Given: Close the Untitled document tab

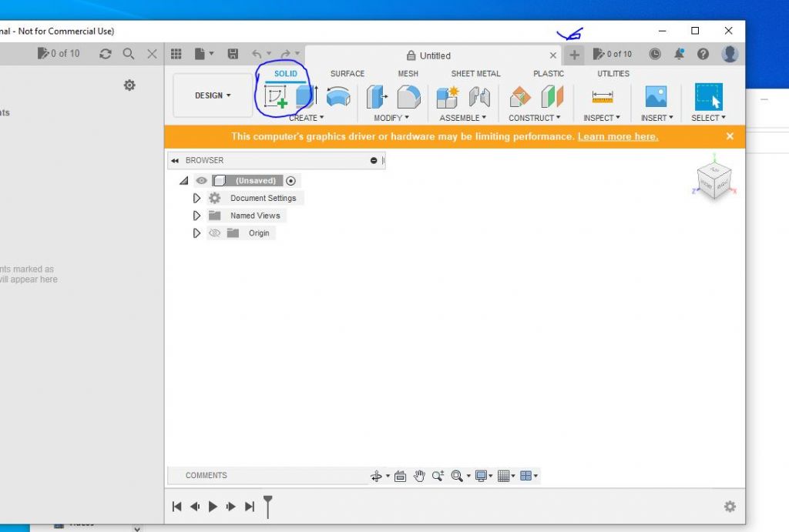Looking at the screenshot, I should pos(553,55).
